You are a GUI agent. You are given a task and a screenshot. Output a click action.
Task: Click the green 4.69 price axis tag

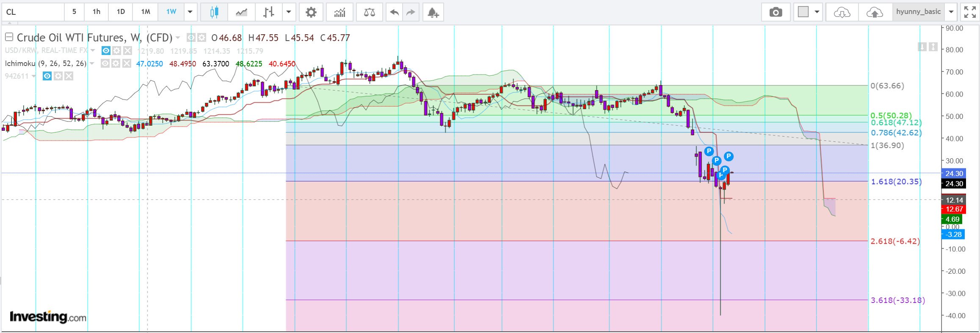click(x=952, y=219)
